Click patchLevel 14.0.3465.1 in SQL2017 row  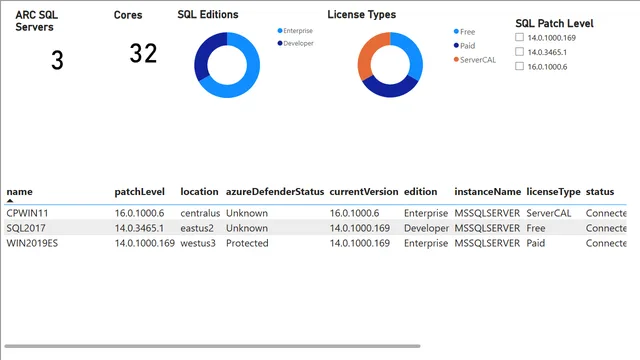[x=139, y=228]
